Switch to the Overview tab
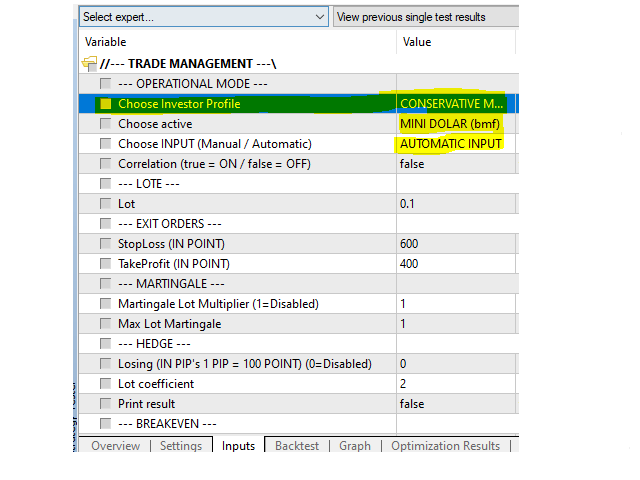 [116, 446]
